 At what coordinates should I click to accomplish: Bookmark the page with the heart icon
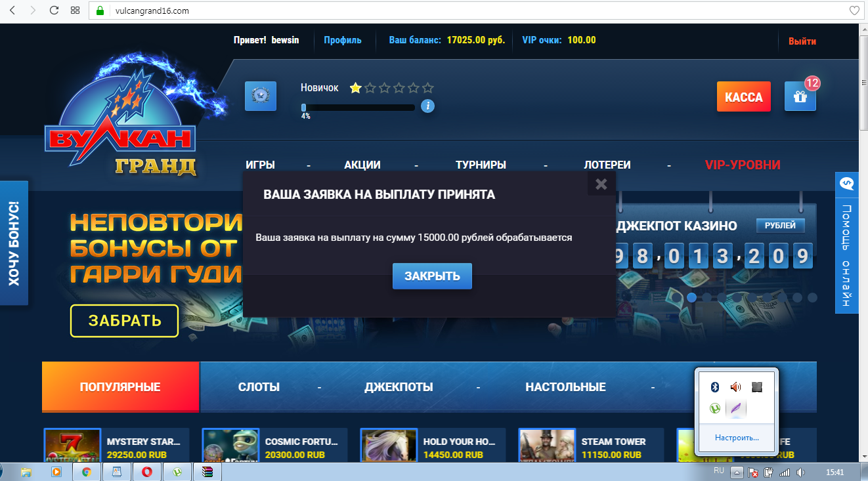pos(854,10)
